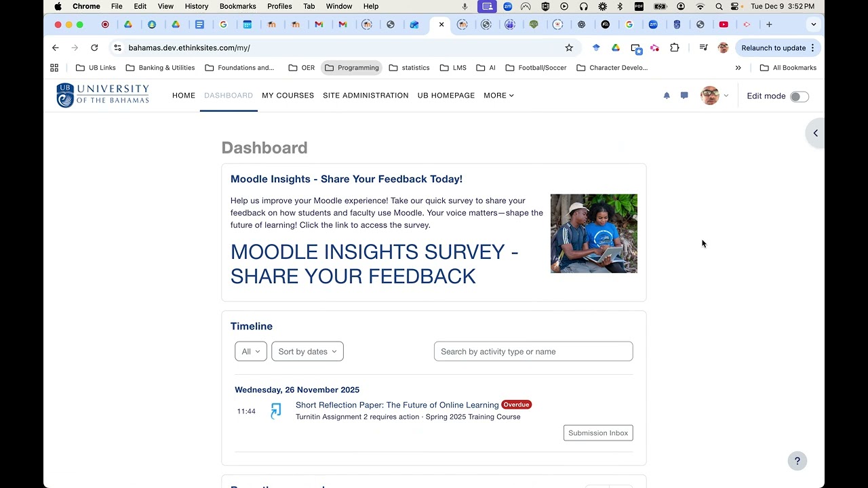Open the Chrome apps grid icon
The width and height of the screenshot is (868, 488).
click(x=54, y=68)
